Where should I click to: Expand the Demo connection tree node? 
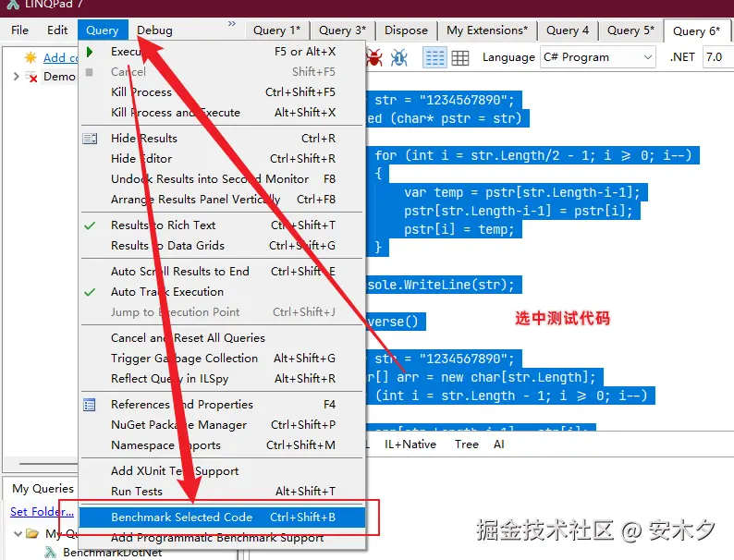pos(17,77)
